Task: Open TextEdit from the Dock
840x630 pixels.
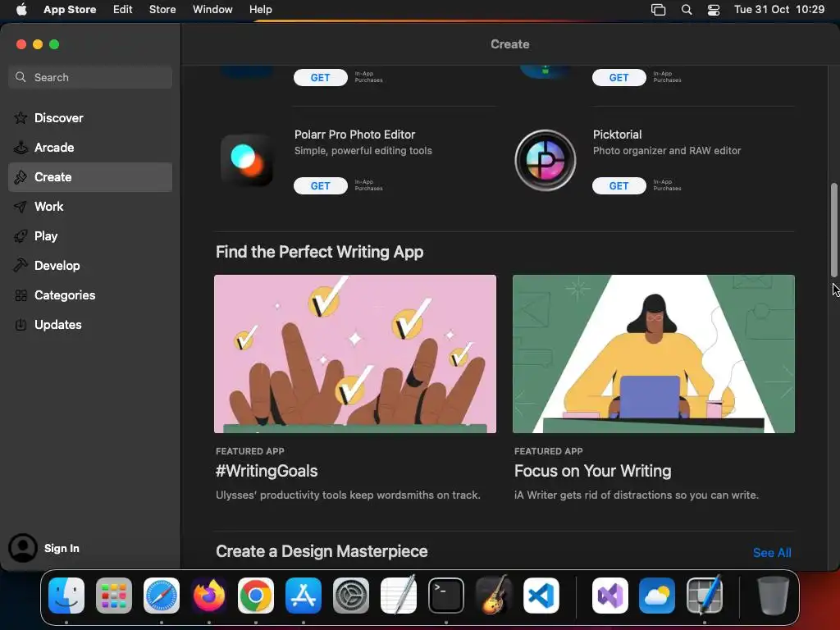Action: click(399, 595)
